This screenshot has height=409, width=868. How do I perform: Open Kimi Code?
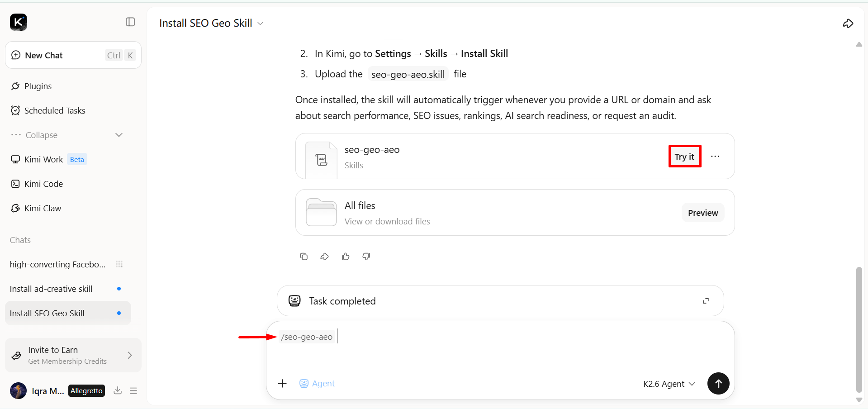pos(37,184)
